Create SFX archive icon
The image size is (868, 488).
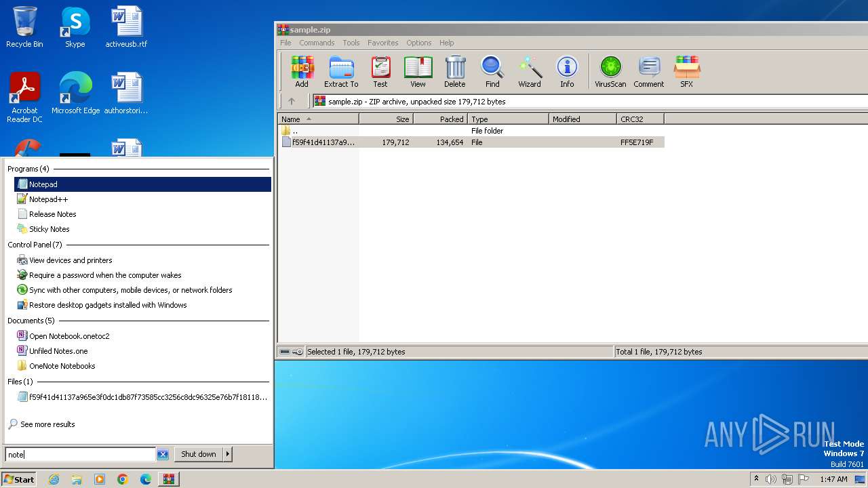(x=686, y=72)
